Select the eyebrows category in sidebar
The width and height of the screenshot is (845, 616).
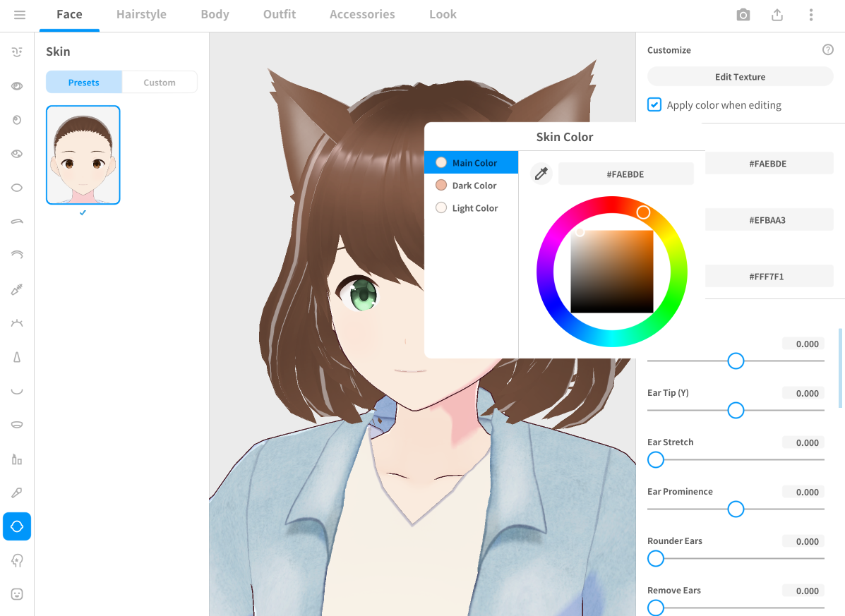17,222
